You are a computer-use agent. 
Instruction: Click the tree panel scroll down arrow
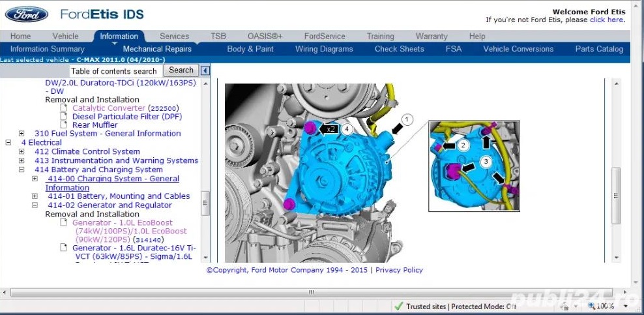pyautogui.click(x=205, y=258)
